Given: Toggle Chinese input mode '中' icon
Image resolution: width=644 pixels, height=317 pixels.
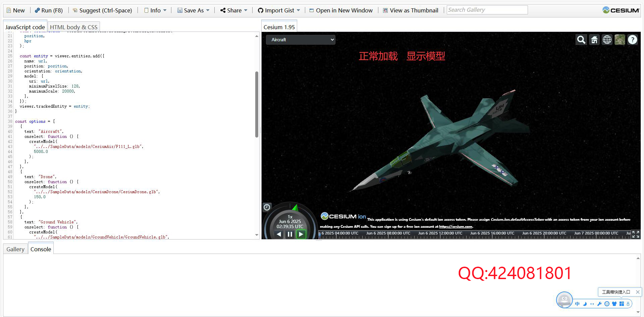Looking at the screenshot, I should click(x=577, y=304).
